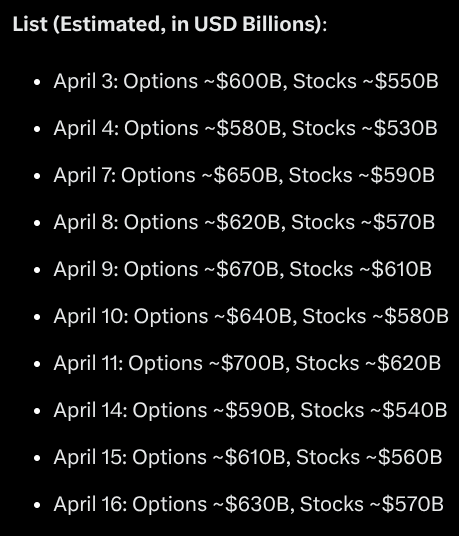Click the bullet point before April 16
This screenshot has width=459, height=536.
(38, 505)
